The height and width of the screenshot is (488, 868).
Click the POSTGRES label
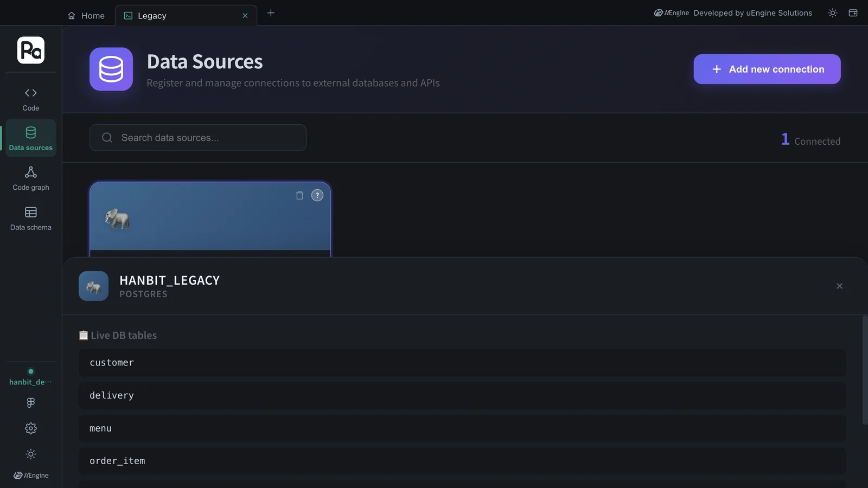pos(143,294)
